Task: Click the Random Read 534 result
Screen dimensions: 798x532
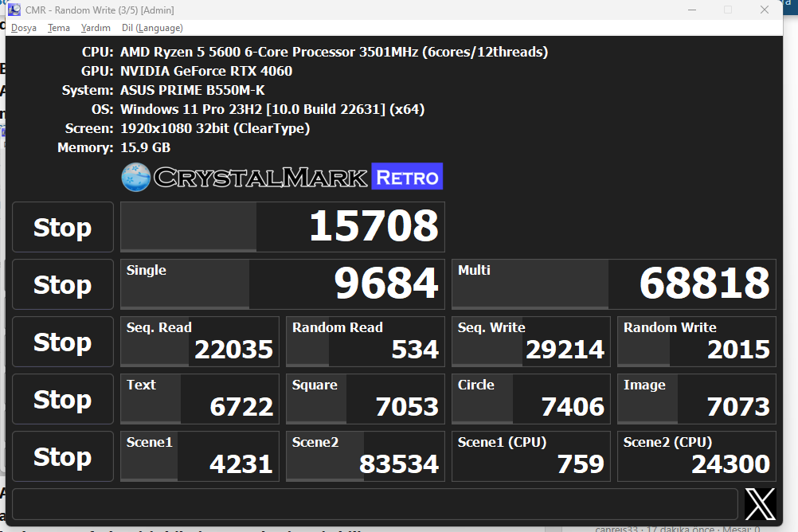Action: click(366, 342)
